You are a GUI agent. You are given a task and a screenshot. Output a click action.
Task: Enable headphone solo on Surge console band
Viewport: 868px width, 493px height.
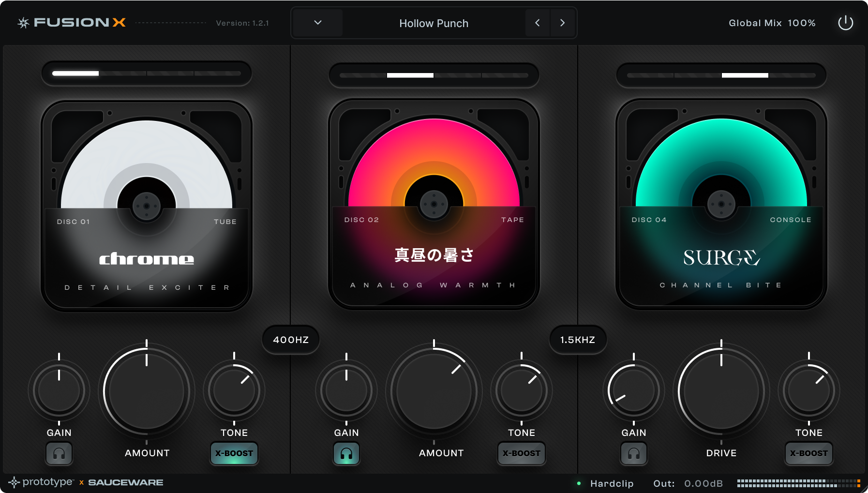[634, 454]
